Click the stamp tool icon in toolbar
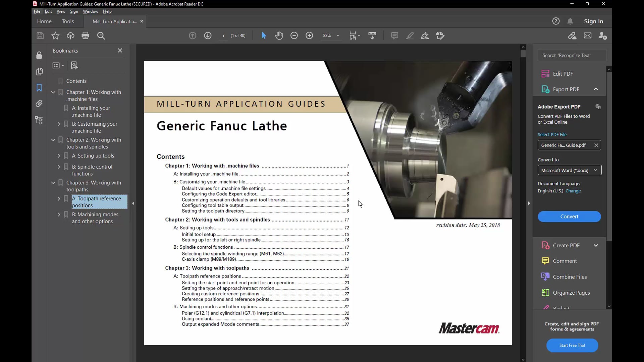 440,36
